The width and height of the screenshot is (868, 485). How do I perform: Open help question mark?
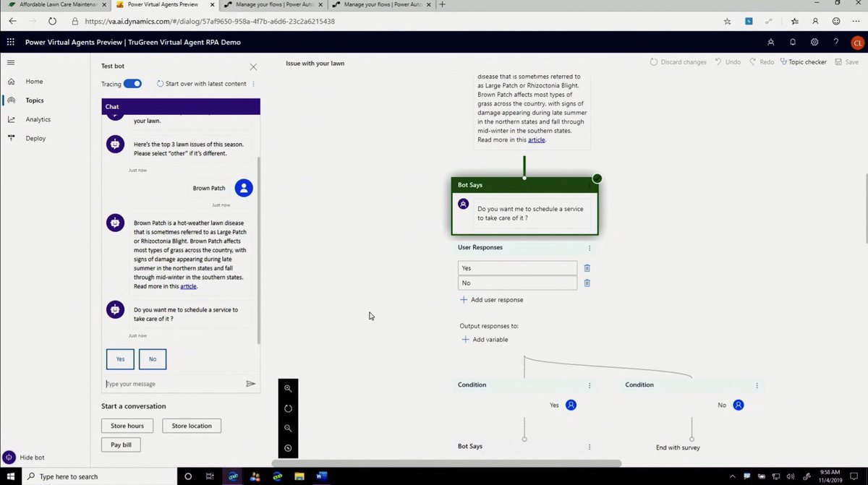coord(836,42)
